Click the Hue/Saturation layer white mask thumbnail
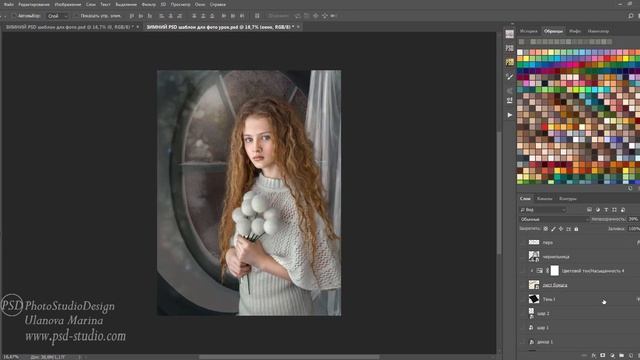The height and width of the screenshot is (360, 640). pyautogui.click(x=555, y=270)
